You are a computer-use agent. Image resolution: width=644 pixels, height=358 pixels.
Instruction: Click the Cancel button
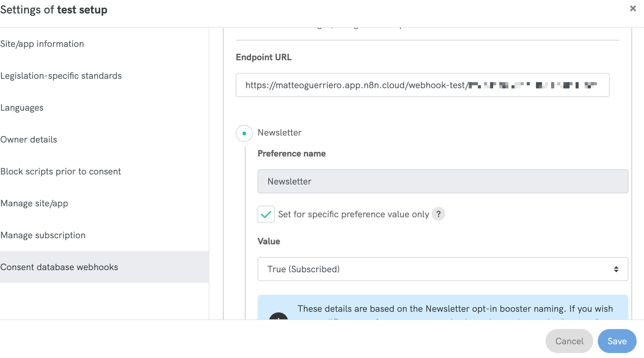point(569,341)
